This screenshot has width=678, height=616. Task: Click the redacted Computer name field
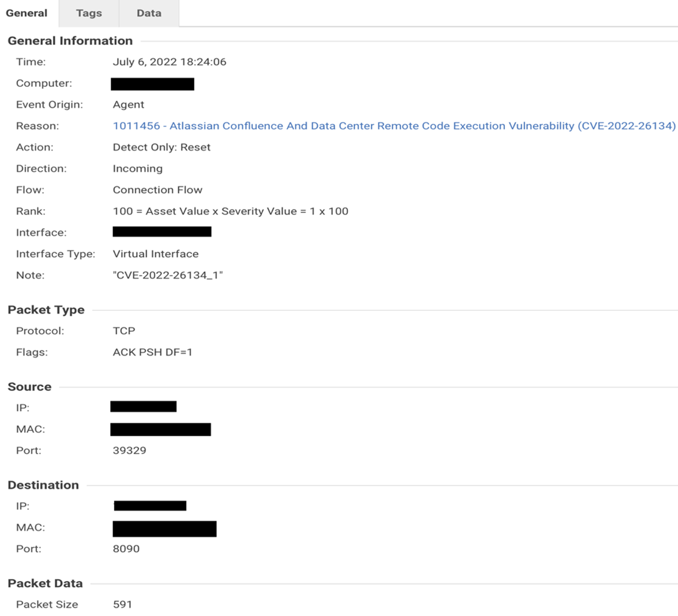pyautogui.click(x=152, y=84)
